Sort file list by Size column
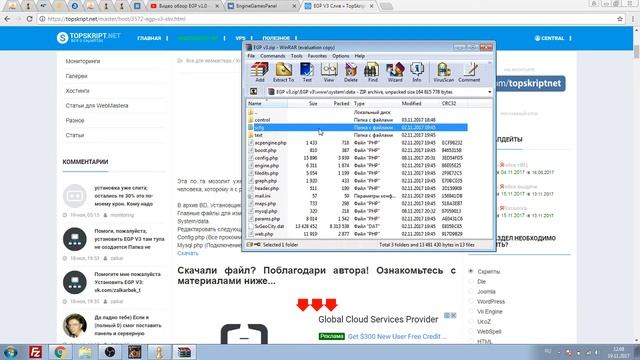Screen dimensions: 640x360 click(303, 104)
